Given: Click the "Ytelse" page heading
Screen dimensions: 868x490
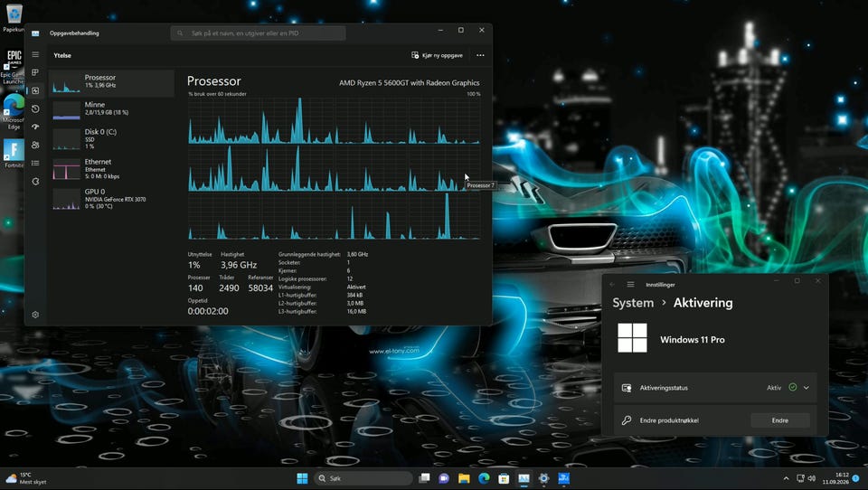Looking at the screenshot, I should pos(62,55).
